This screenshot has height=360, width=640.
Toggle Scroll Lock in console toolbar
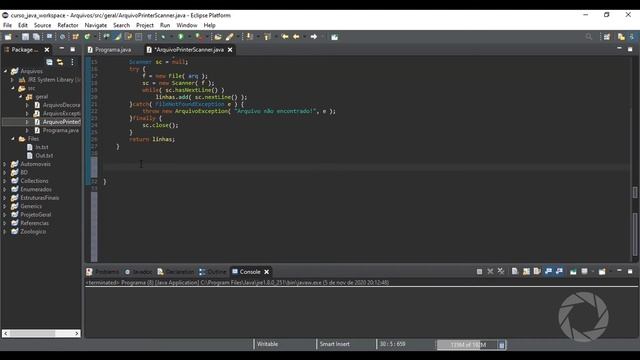pos(526,271)
